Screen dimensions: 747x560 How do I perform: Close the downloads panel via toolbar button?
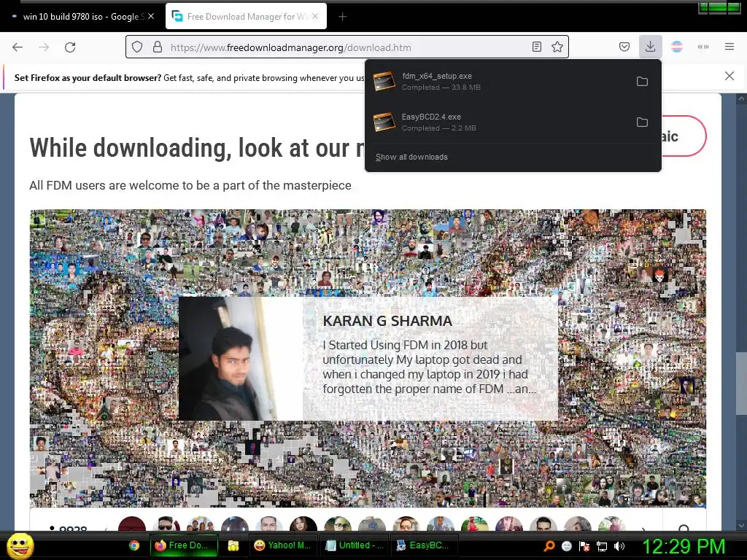point(650,47)
